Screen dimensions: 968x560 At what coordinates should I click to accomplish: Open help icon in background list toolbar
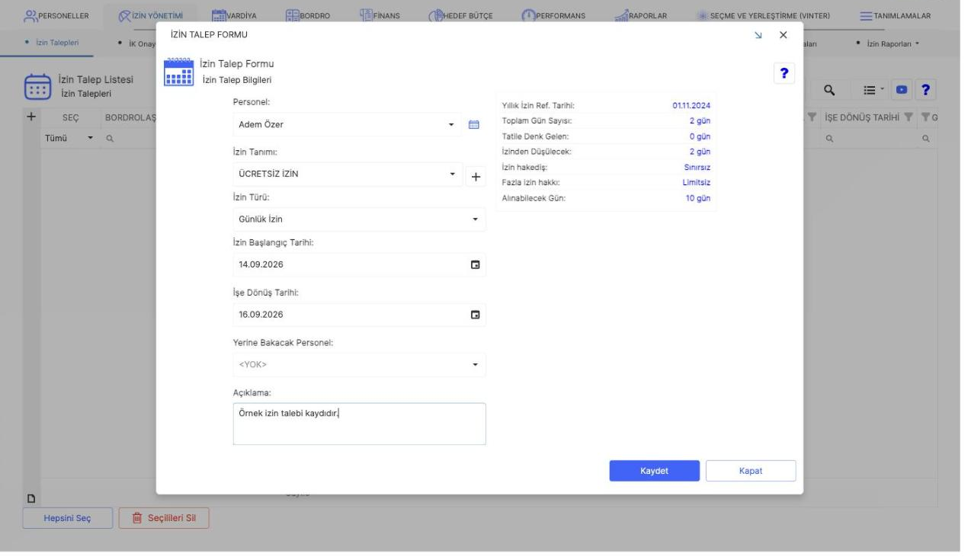pyautogui.click(x=926, y=89)
